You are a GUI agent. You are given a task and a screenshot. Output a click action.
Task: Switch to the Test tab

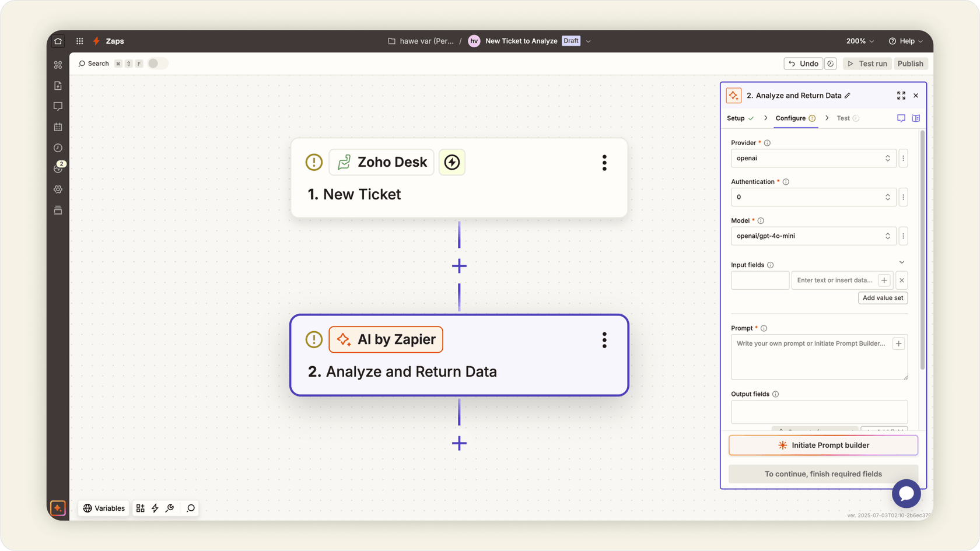point(844,118)
